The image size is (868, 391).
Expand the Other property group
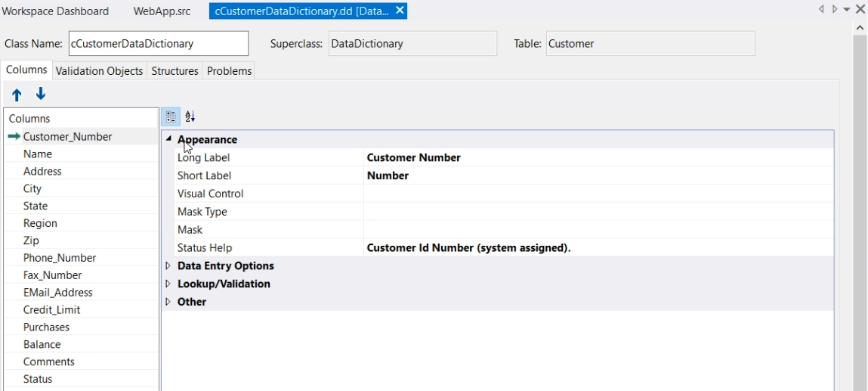point(168,302)
